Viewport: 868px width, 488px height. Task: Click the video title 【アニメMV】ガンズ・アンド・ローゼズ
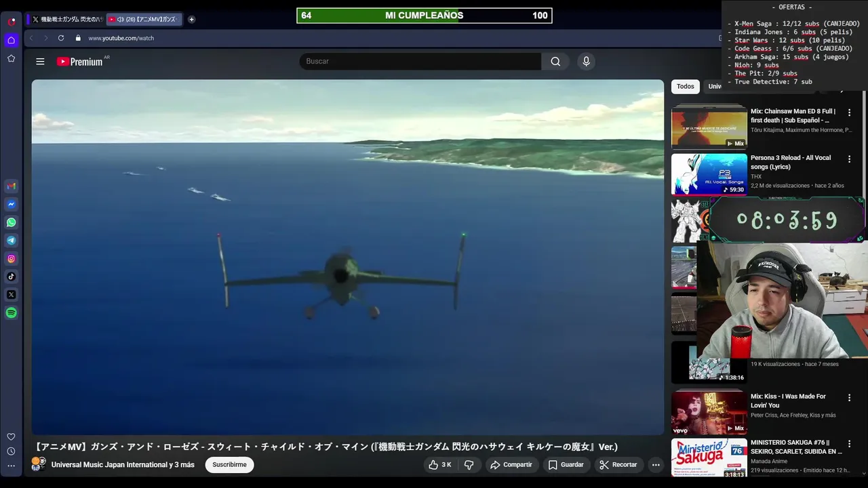325,447
